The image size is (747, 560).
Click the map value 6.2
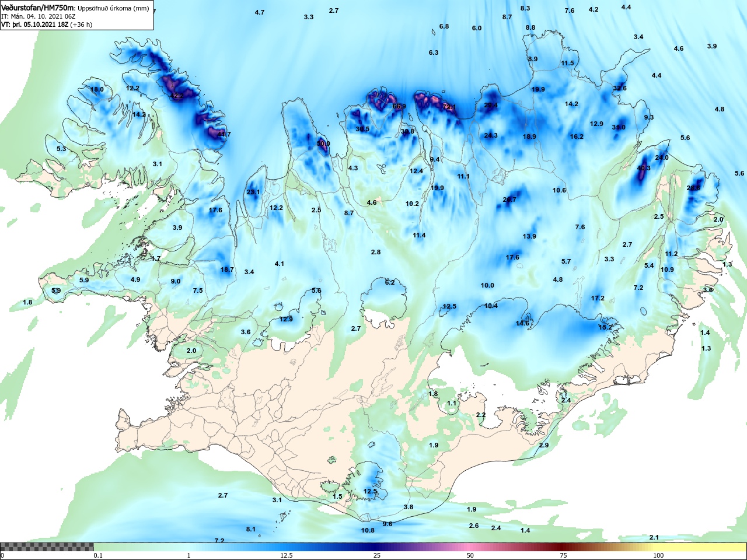(390, 282)
